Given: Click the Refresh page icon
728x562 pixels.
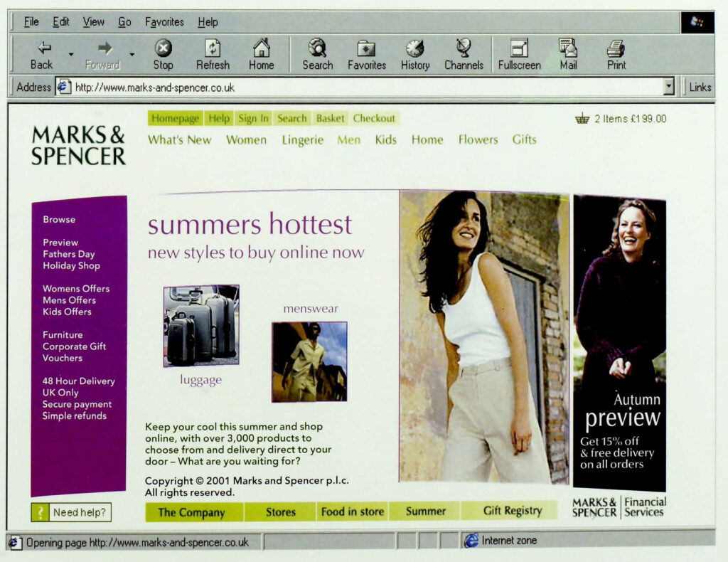Looking at the screenshot, I should point(213,48).
